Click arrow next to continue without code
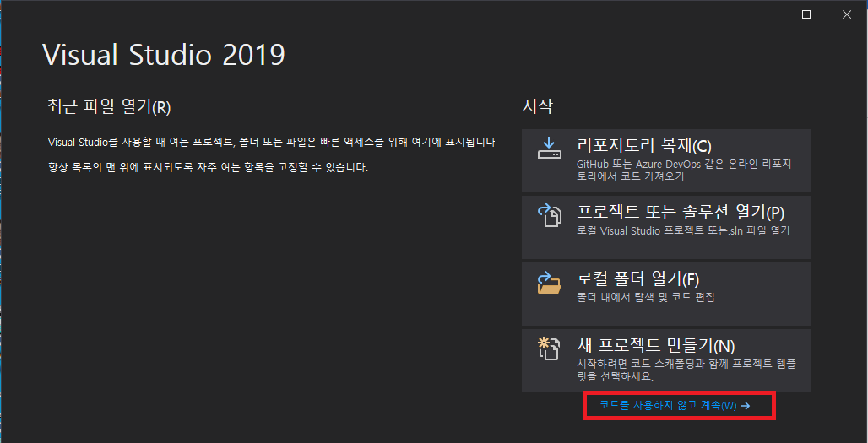The height and width of the screenshot is (443, 868). pos(745,406)
